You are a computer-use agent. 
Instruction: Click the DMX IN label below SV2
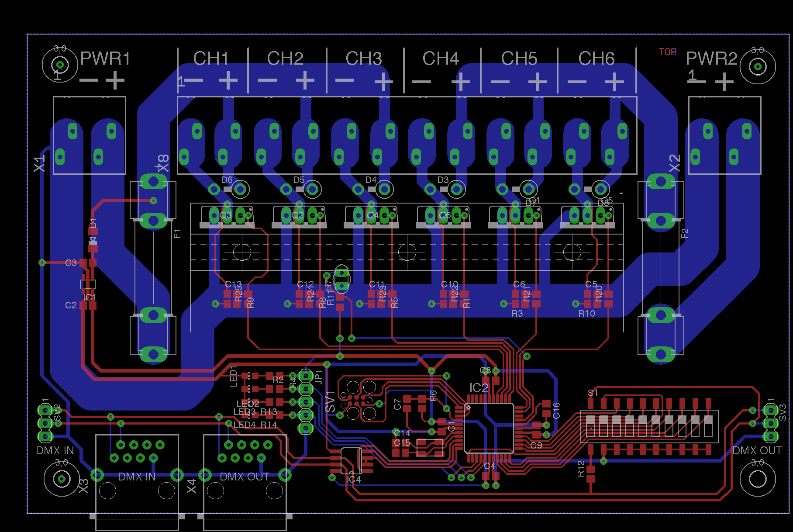(55, 450)
